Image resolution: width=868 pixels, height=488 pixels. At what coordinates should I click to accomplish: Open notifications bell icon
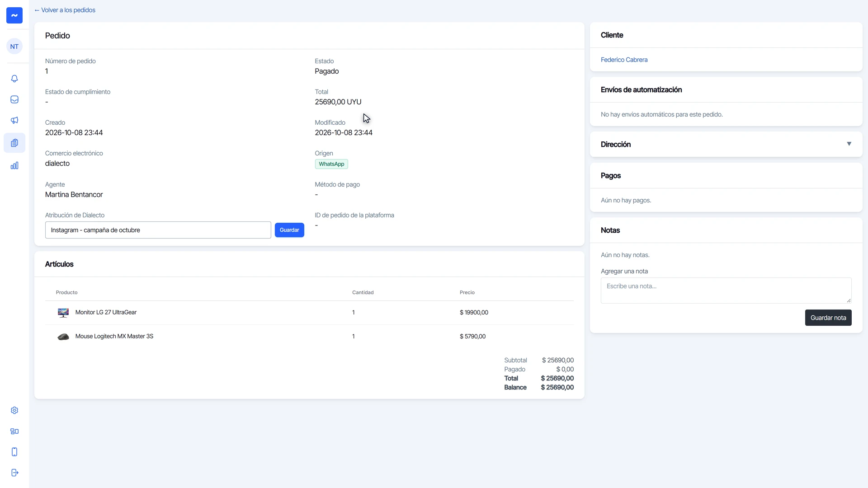click(14, 79)
